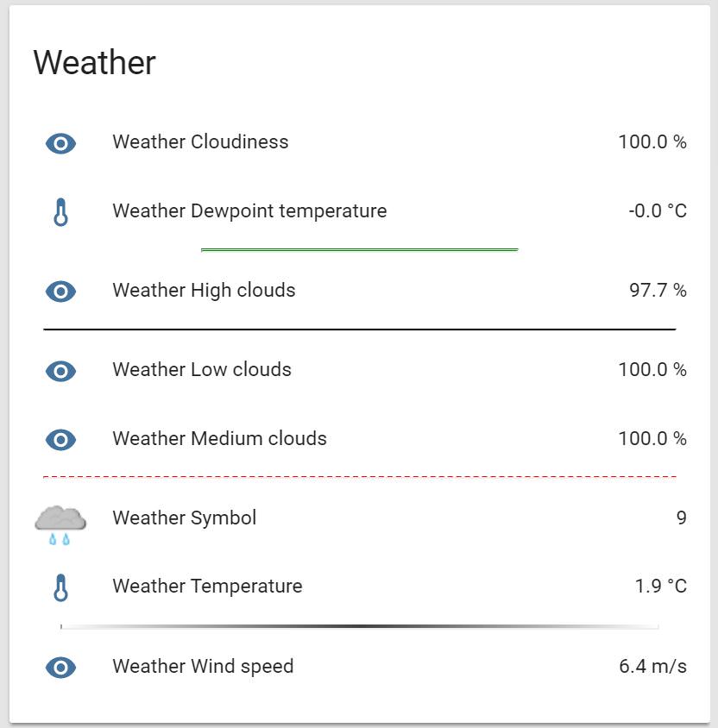Open the Weather Wind speed entry

pyautogui.click(x=203, y=667)
